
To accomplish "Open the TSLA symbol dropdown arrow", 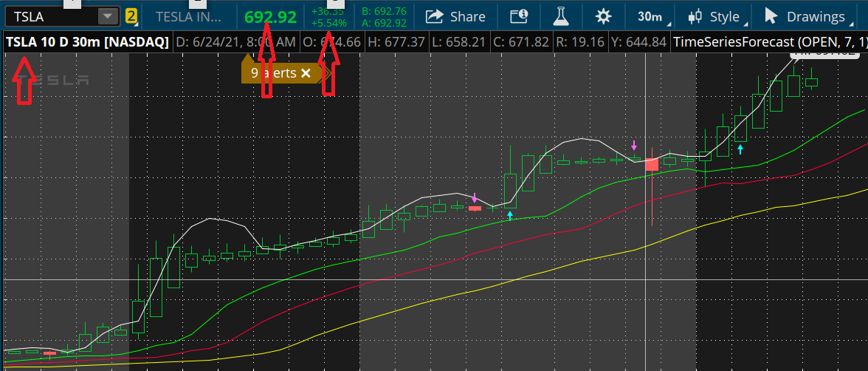I will click(108, 16).
